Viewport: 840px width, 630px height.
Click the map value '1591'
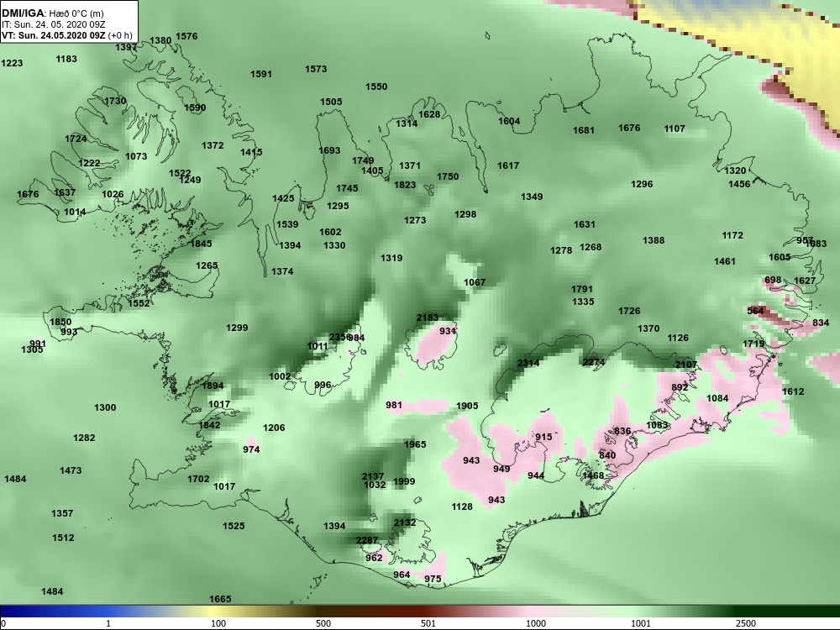click(261, 75)
